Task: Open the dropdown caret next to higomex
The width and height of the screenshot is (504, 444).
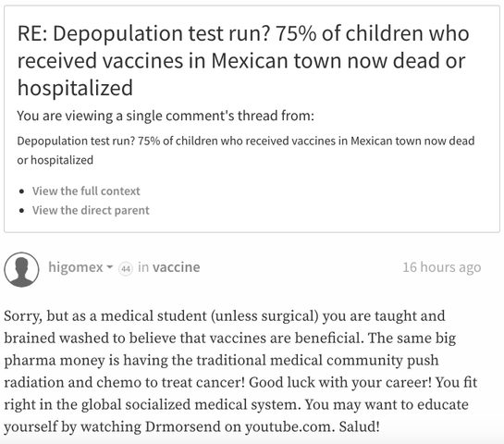Action: pyautogui.click(x=110, y=267)
